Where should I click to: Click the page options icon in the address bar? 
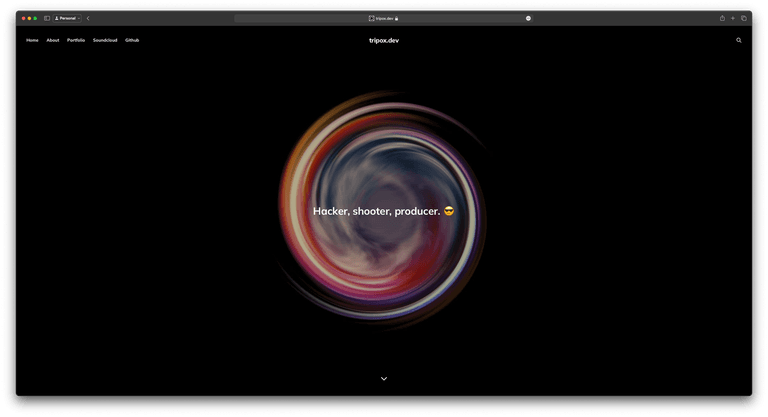tap(528, 18)
